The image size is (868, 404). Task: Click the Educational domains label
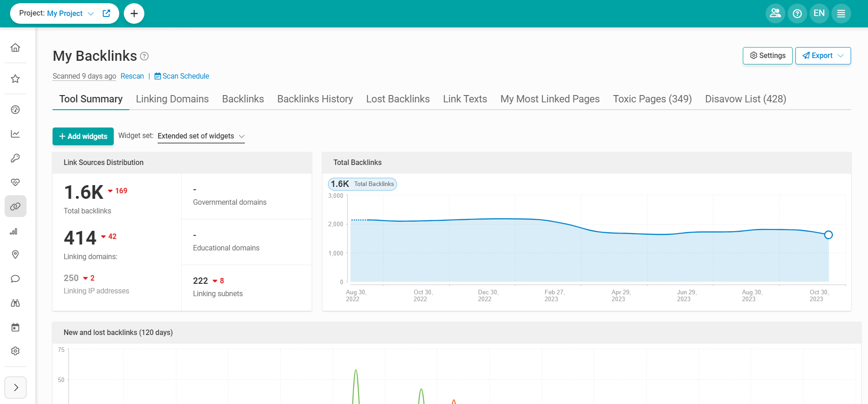tap(226, 248)
